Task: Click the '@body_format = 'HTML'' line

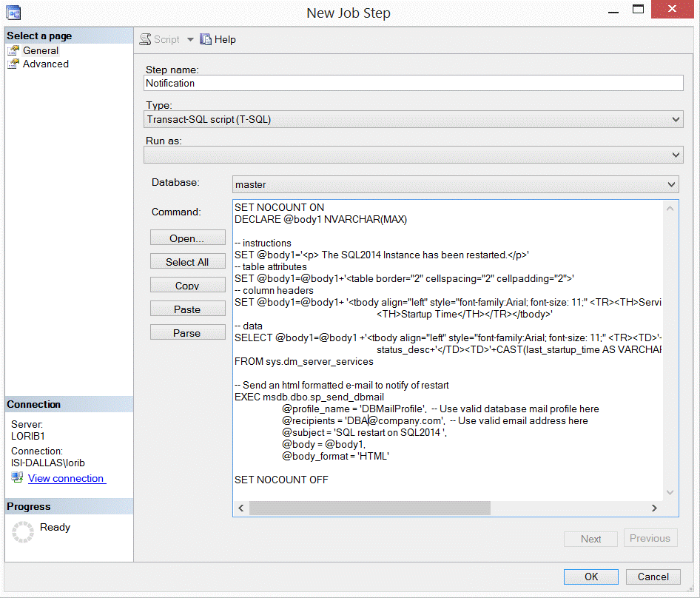Action: 335,456
